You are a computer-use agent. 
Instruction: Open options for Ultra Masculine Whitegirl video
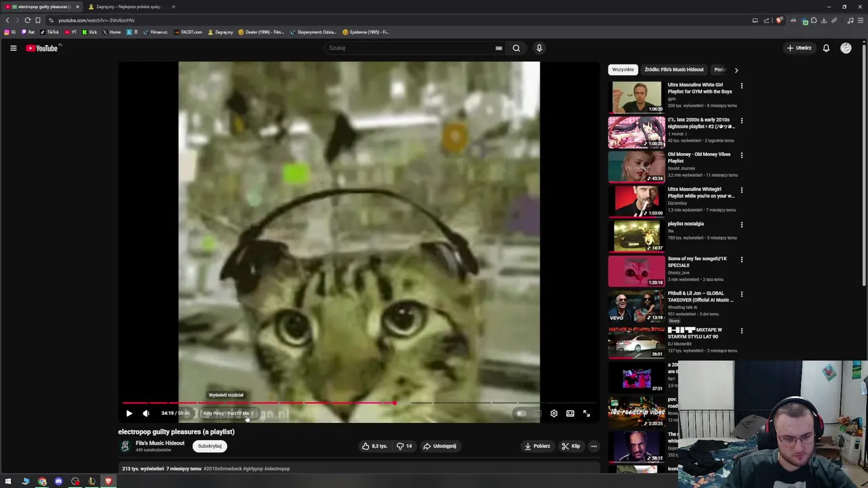pyautogui.click(x=741, y=190)
